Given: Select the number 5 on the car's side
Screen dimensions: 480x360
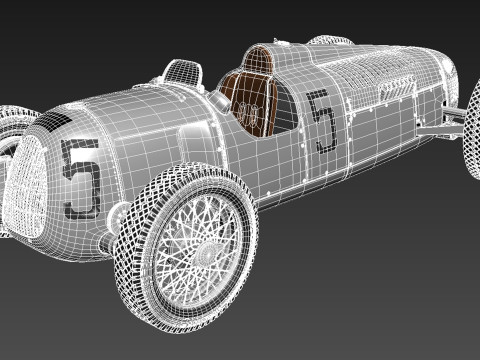Looking at the screenshot, I should point(322,121).
